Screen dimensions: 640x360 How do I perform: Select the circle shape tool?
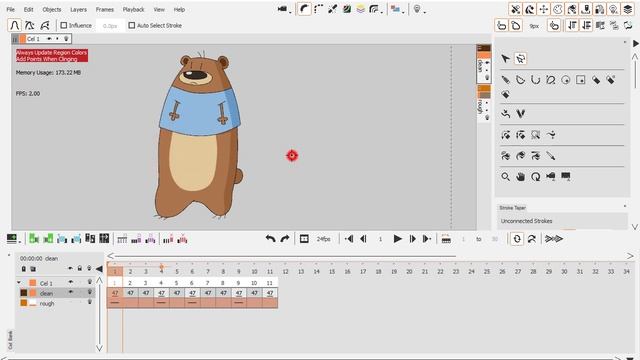tap(566, 80)
